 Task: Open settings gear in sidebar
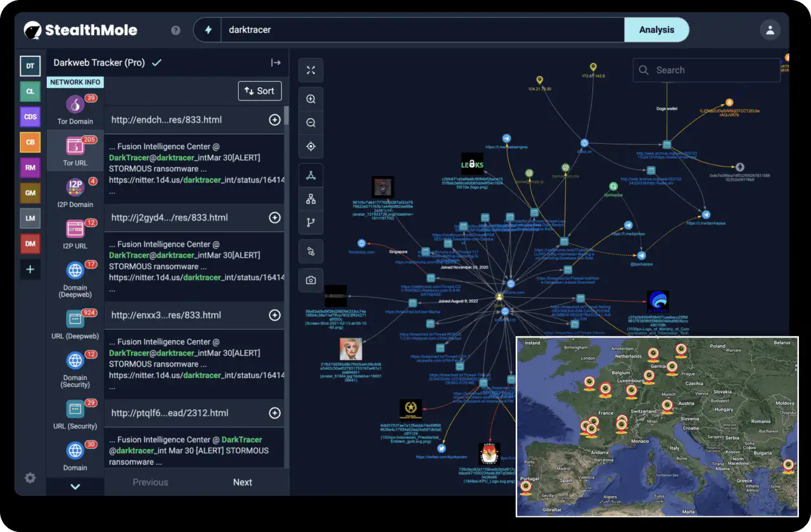(30, 478)
